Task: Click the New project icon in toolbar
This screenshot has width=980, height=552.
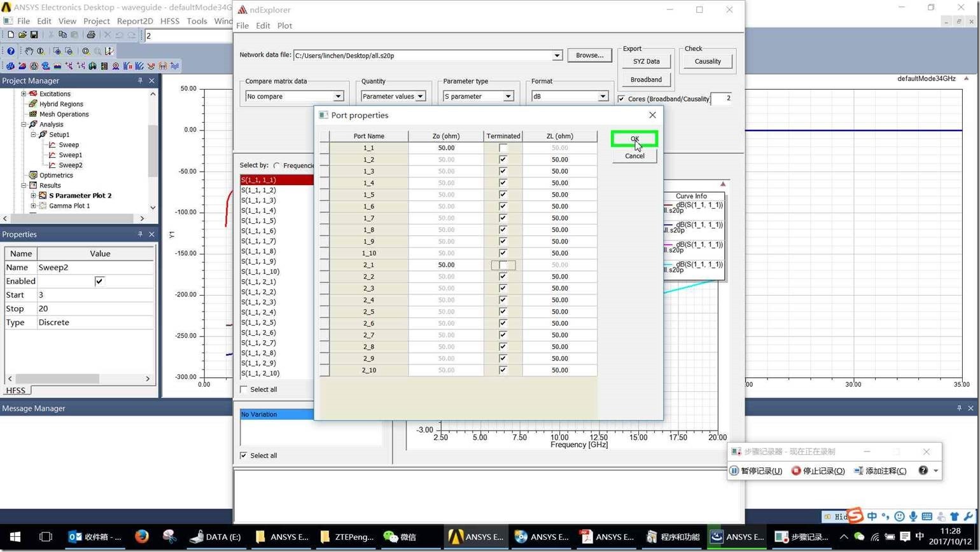Action: point(11,35)
